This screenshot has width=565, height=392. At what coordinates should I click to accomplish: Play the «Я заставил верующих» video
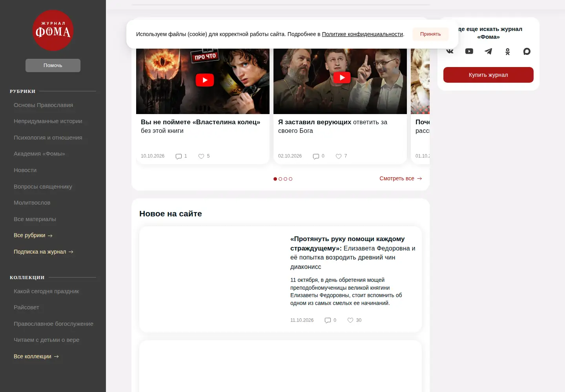(x=342, y=78)
